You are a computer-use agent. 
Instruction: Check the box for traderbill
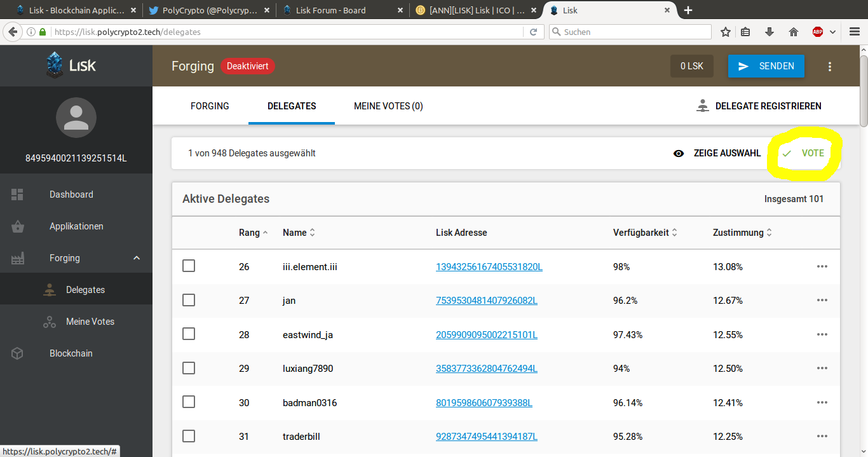(x=189, y=436)
